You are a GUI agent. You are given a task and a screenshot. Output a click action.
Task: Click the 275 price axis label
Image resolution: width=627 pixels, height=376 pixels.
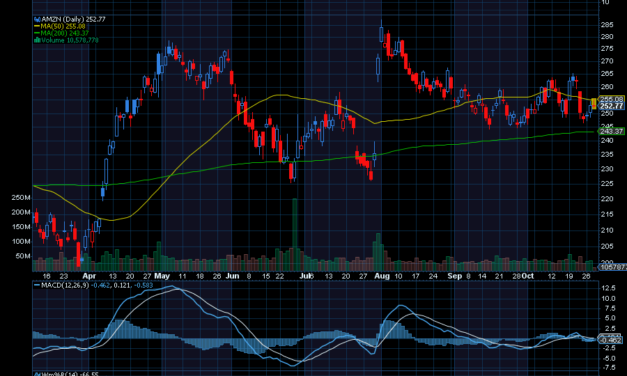(x=607, y=49)
